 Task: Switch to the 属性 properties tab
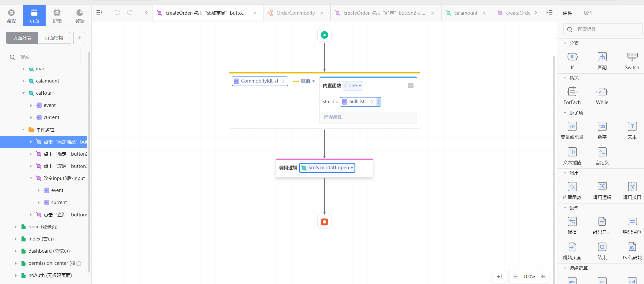(588, 13)
